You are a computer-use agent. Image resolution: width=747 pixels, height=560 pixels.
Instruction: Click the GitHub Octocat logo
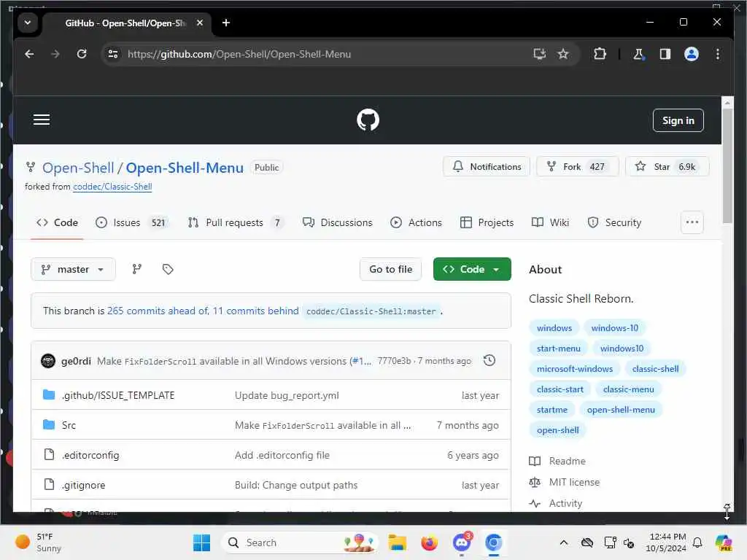point(368,120)
